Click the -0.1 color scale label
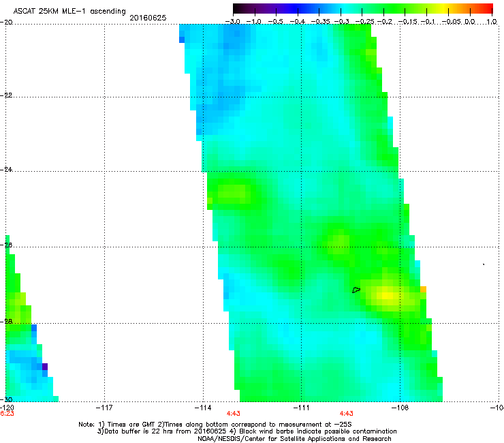This screenshot has width=504, height=443. [x=428, y=22]
